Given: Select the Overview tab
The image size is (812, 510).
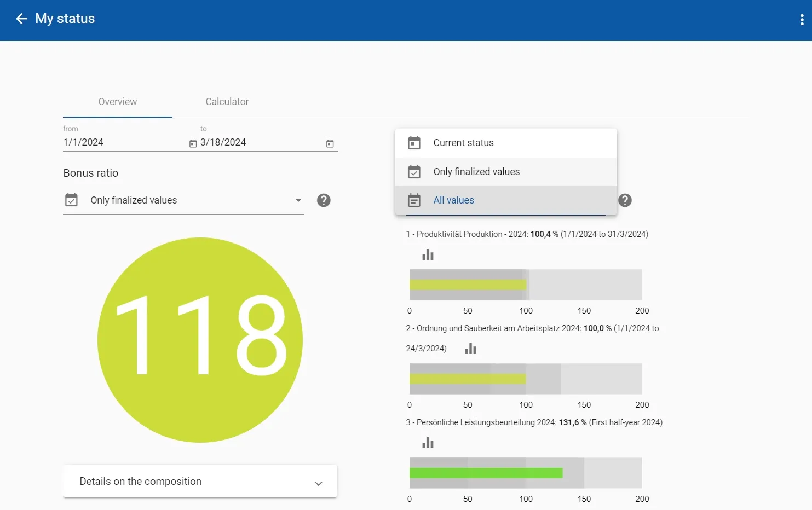Looking at the screenshot, I should 117,102.
